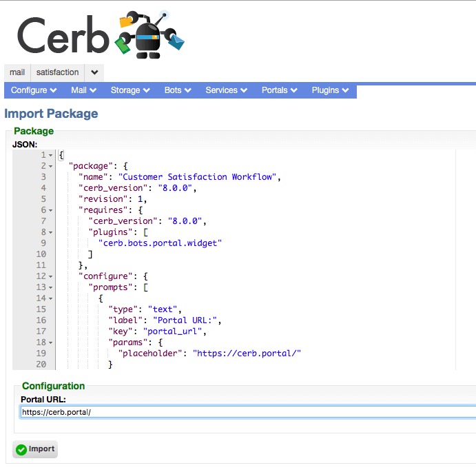Collapse the "prompts" array at line 13
476x472 pixels.
[51, 287]
